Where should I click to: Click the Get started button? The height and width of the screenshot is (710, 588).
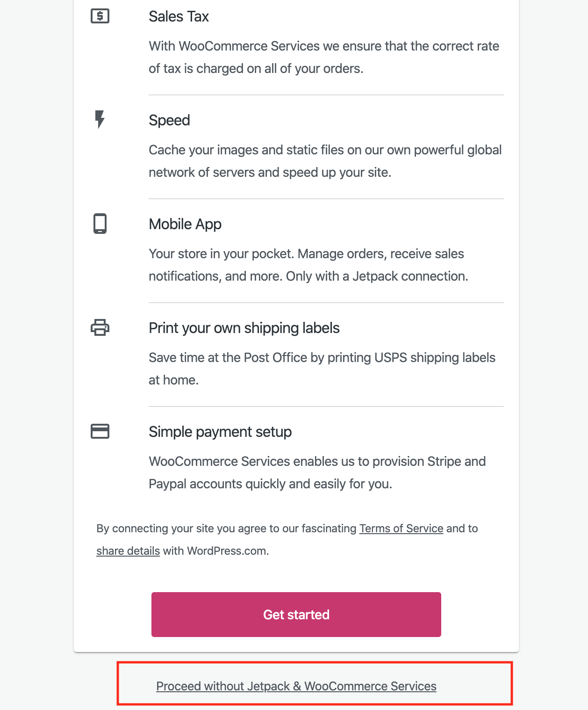(x=296, y=615)
